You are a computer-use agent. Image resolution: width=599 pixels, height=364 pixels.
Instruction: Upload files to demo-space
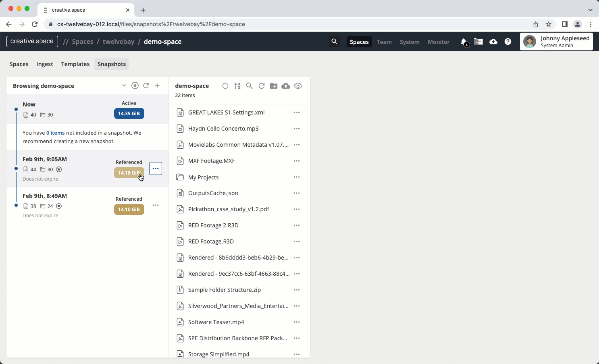pyautogui.click(x=286, y=86)
